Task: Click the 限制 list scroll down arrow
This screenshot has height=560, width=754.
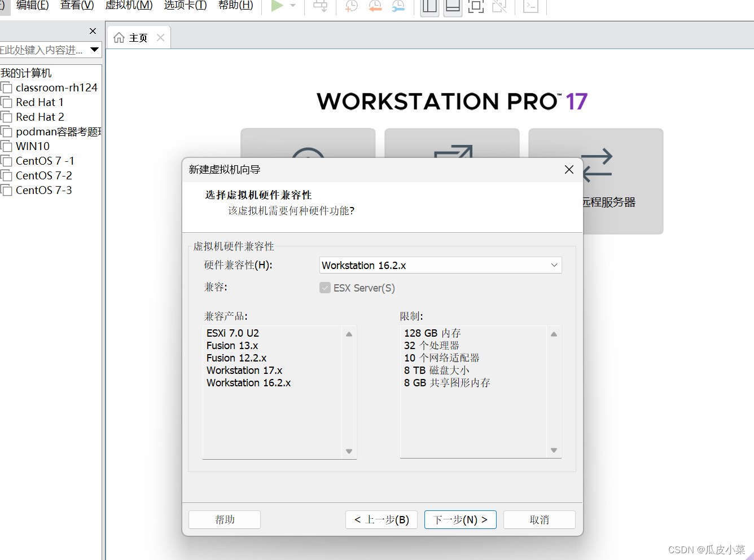Action: pyautogui.click(x=554, y=450)
